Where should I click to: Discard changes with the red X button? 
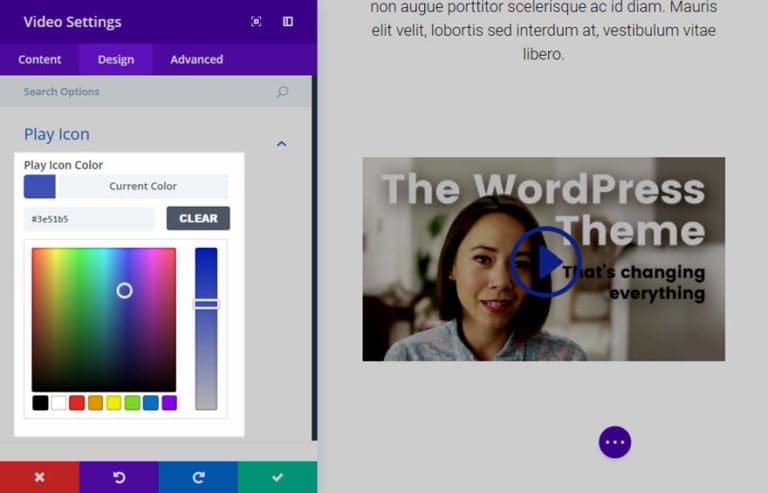click(39, 477)
